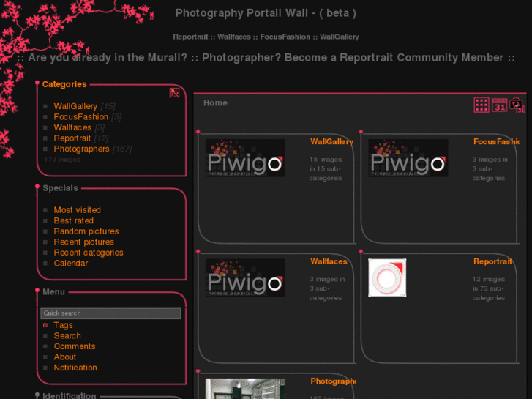Open Photographers album photo thumbnail
The height and width of the screenshot is (399, 532).
click(x=245, y=389)
